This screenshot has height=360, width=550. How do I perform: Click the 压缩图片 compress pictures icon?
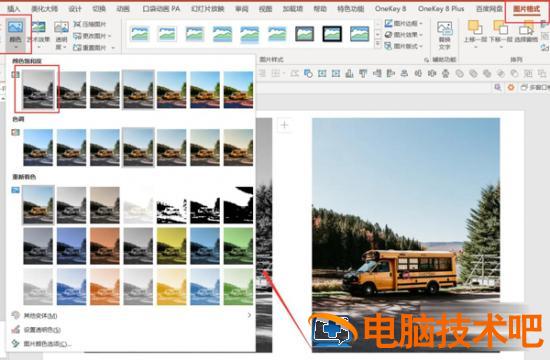[77, 24]
